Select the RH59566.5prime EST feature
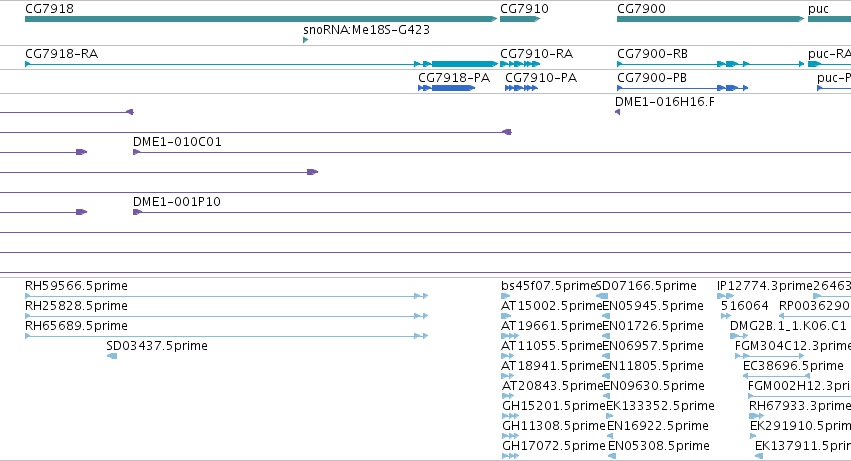 click(x=226, y=296)
